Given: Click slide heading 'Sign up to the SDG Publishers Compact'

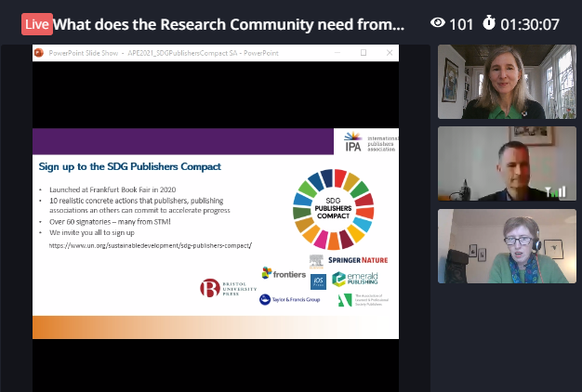Looking at the screenshot, I should (x=130, y=166).
